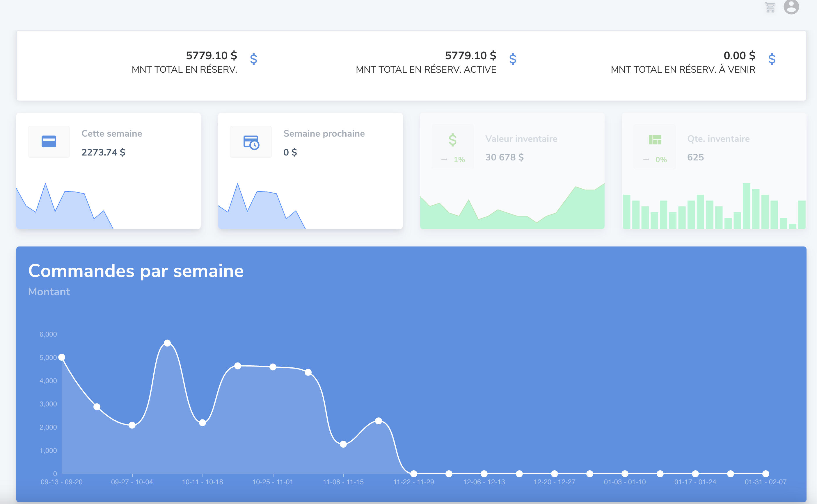Open the Cette semaine card amount 2273.74 $

[103, 152]
